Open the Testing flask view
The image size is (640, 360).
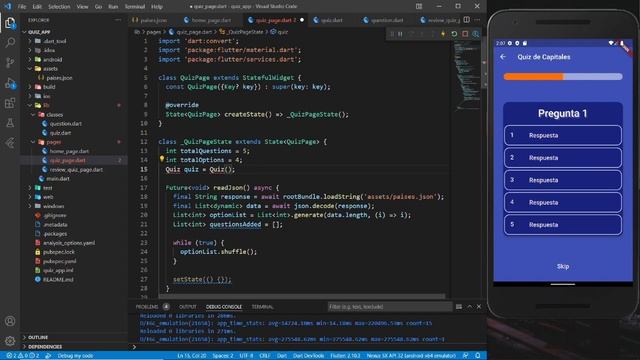[10, 123]
